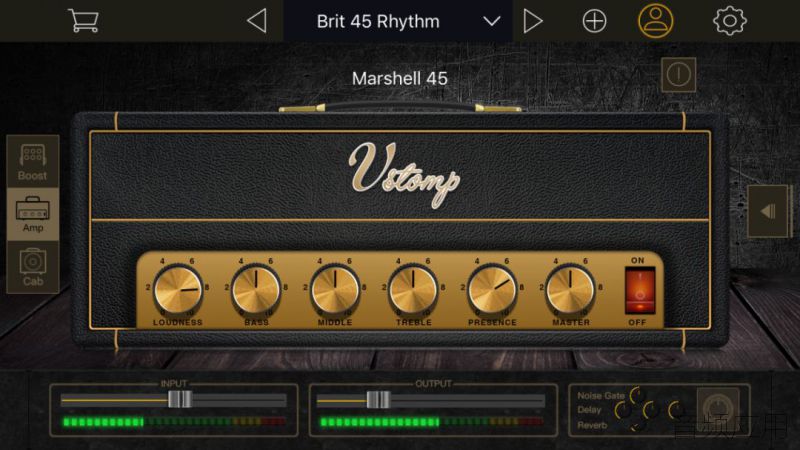The width and height of the screenshot is (800, 450).
Task: Adjust the LOUDNESS knob
Action: tap(178, 290)
